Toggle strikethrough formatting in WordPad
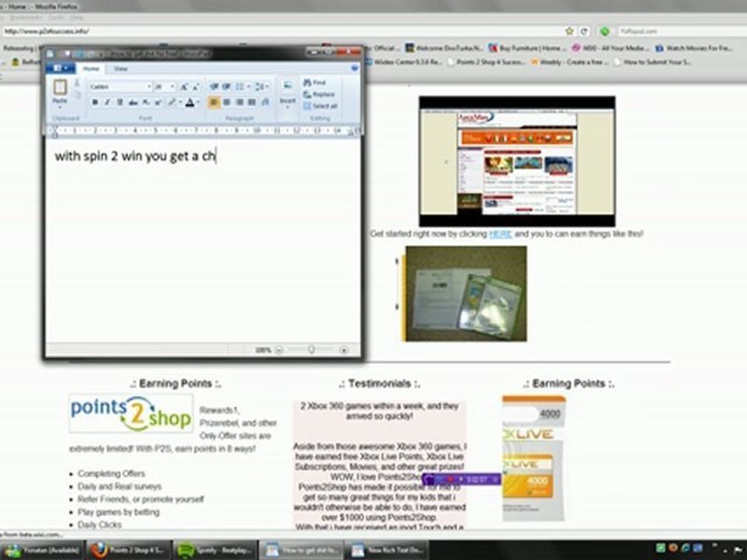This screenshot has width=747, height=560. pos(133,103)
